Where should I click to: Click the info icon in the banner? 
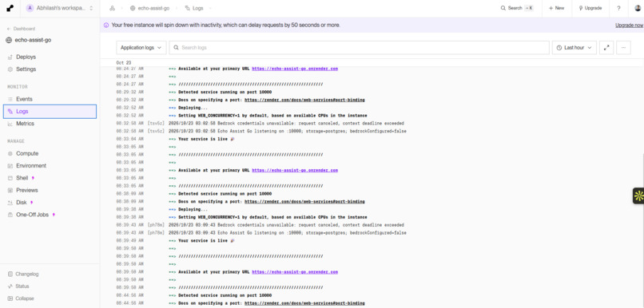(x=106, y=25)
